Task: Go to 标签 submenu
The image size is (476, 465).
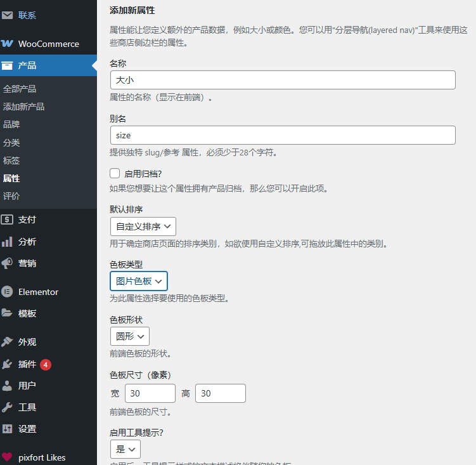Action: [11, 160]
